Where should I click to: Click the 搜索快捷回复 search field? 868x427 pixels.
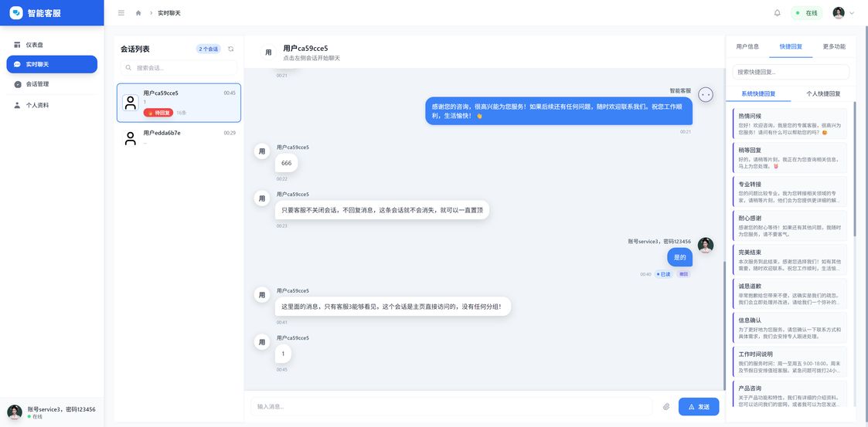pyautogui.click(x=790, y=72)
